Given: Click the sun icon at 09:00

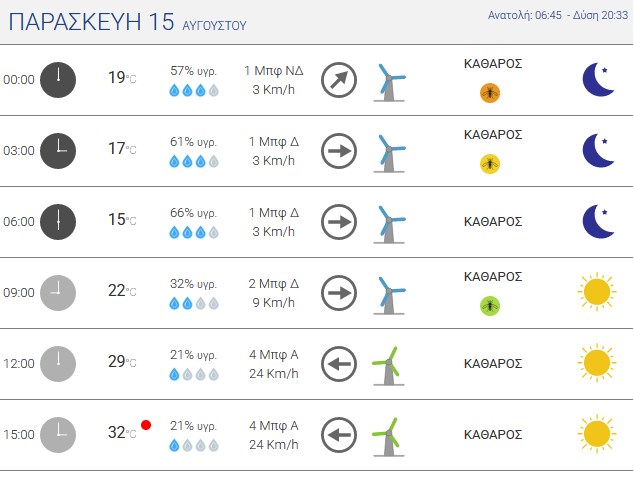Looking at the screenshot, I should tap(597, 292).
